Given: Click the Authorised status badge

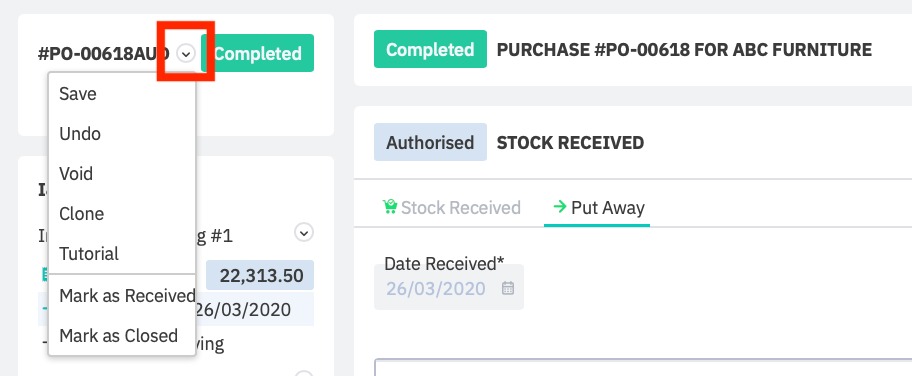Looking at the screenshot, I should (430, 142).
